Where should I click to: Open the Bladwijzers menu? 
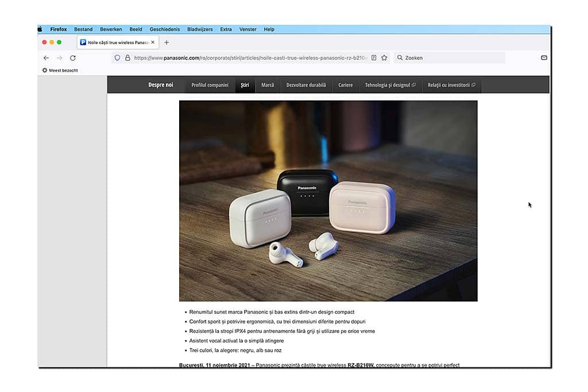pos(200,29)
